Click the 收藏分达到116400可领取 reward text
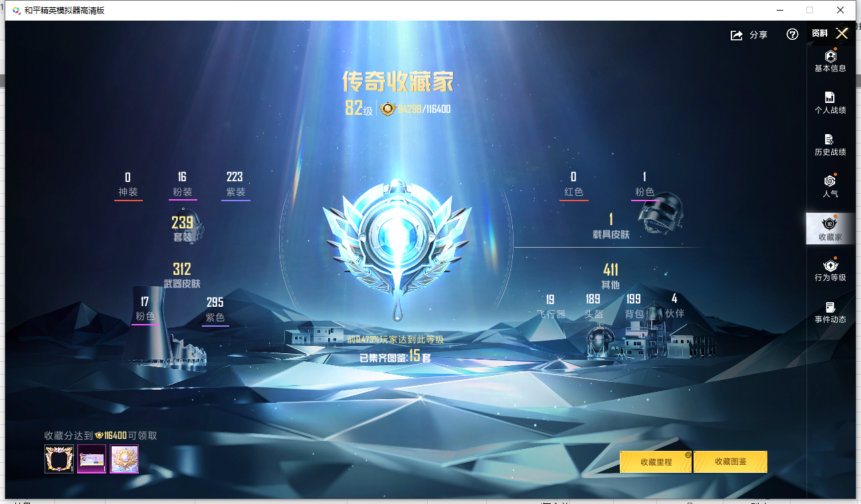 point(101,436)
